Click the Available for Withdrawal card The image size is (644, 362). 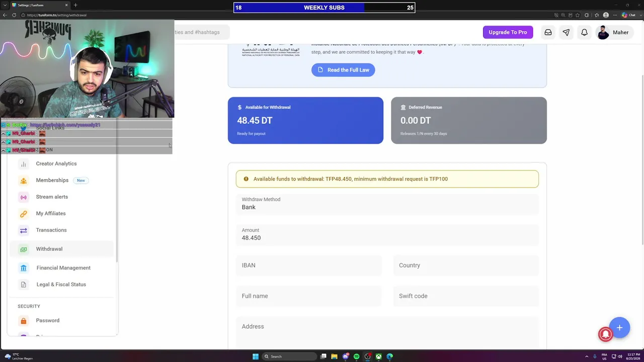click(x=305, y=121)
